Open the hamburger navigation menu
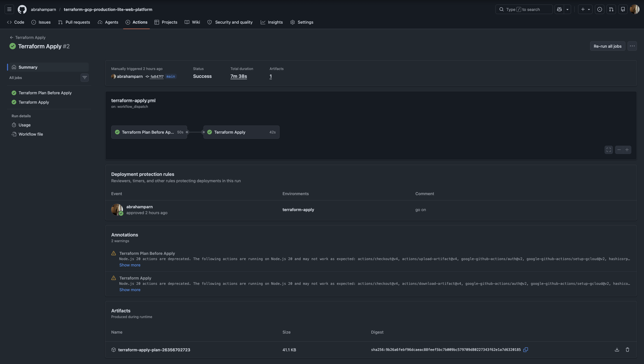 click(9, 9)
